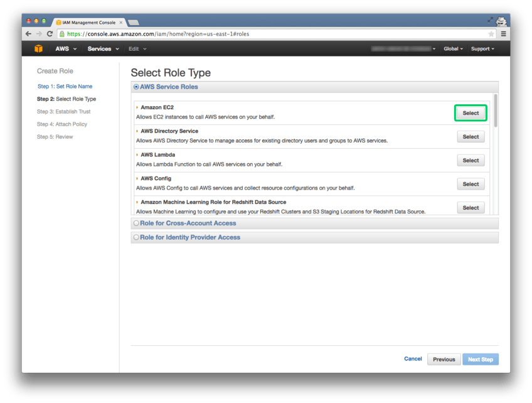
Task: Select Machine Learning Redshift Data Source role
Action: 471,208
